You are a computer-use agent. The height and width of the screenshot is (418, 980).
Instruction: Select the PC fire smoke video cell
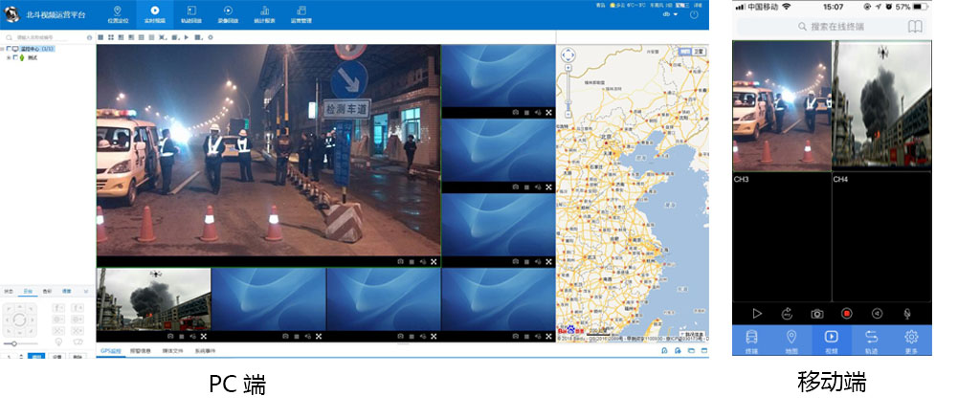point(154,299)
